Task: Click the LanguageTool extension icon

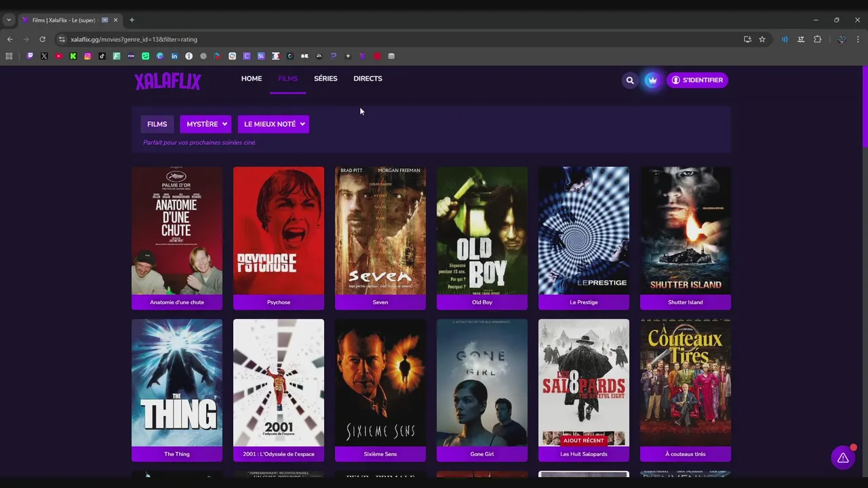Action: tap(801, 39)
